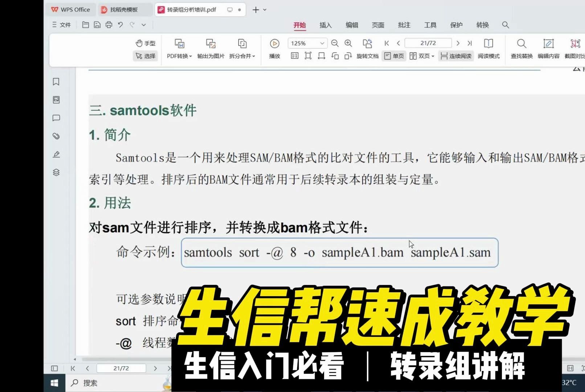Screen dimensions: 585x392
Task: Rotate page counterclockwise icon
Action: coord(335,56)
